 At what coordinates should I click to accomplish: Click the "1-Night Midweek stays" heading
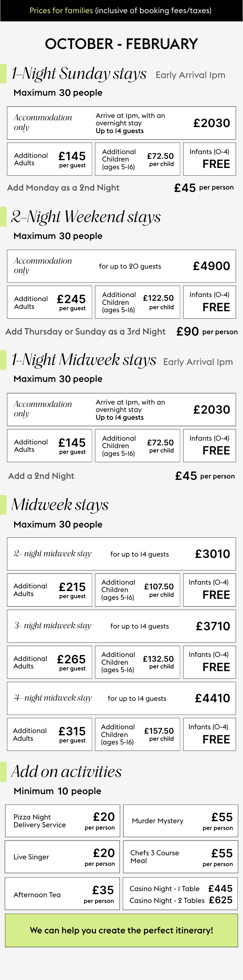pyautogui.click(x=84, y=360)
